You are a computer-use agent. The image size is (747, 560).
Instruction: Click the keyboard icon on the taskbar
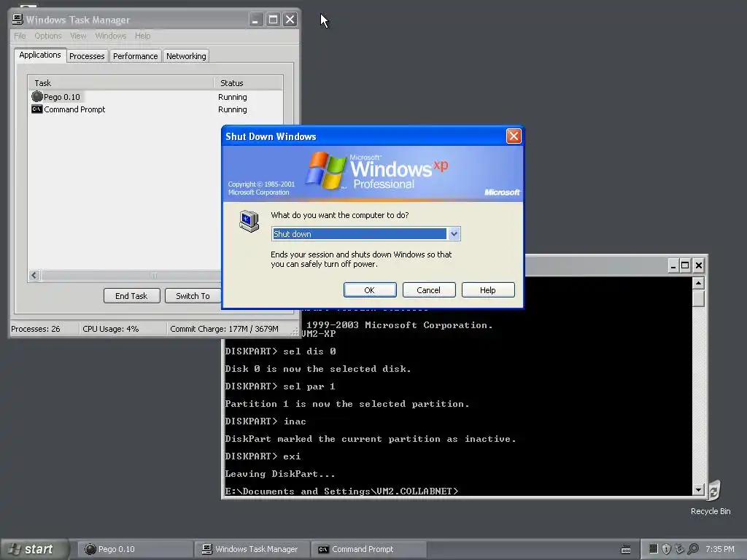point(626,550)
